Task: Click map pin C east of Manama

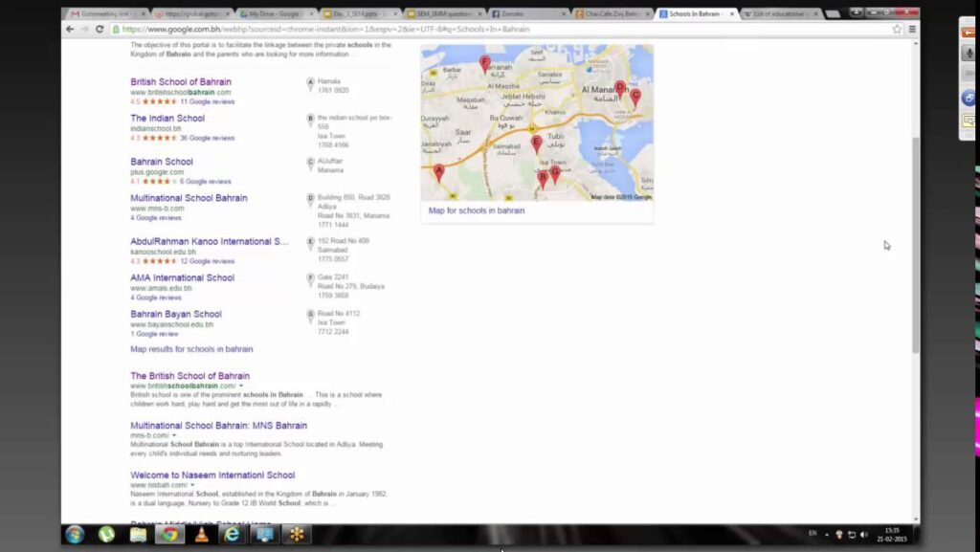Action: [635, 98]
